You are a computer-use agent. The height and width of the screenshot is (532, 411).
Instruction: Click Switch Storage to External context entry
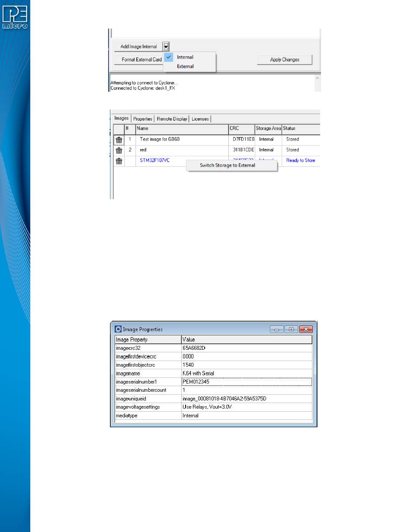pos(232,165)
